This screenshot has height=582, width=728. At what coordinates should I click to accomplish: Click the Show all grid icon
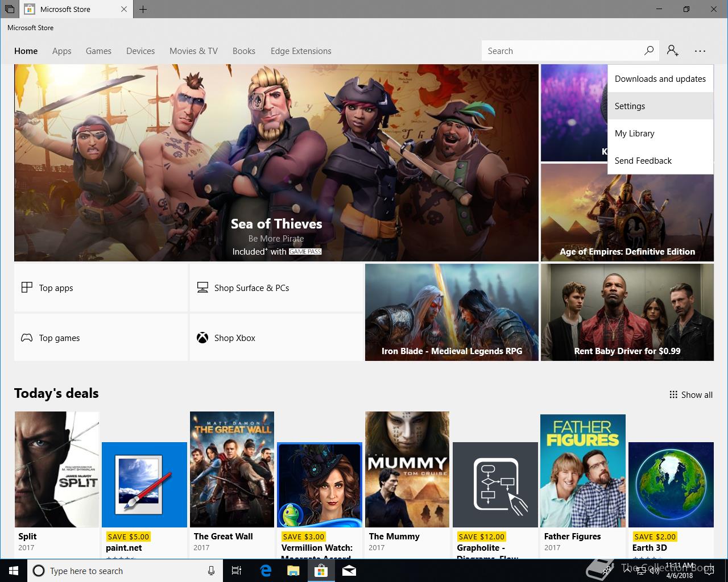[673, 394]
